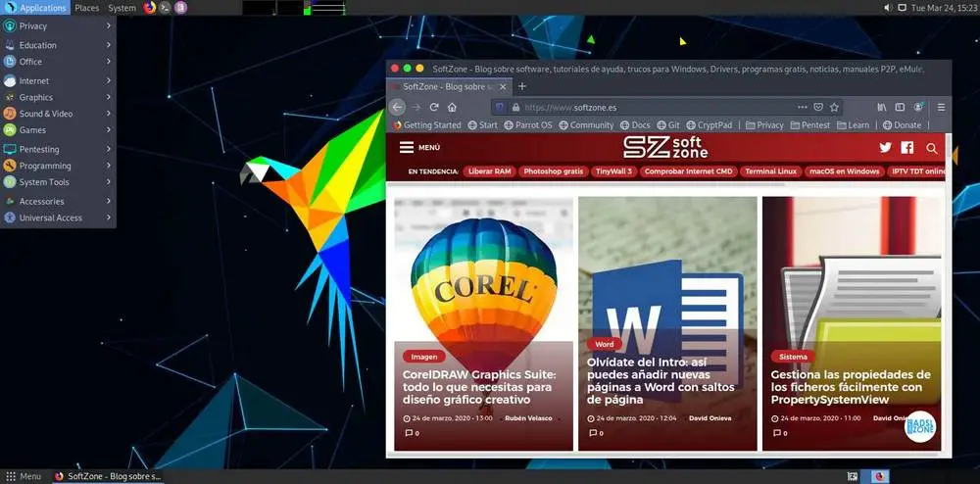Expand the Pentesting submenu
This screenshot has width=980, height=484.
(x=58, y=149)
